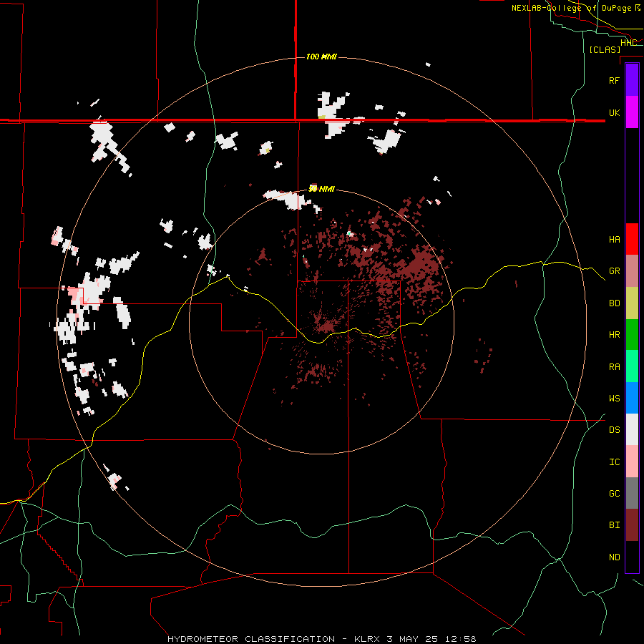Click the UK magenta legend color block
644x644 pixels.
click(632, 112)
